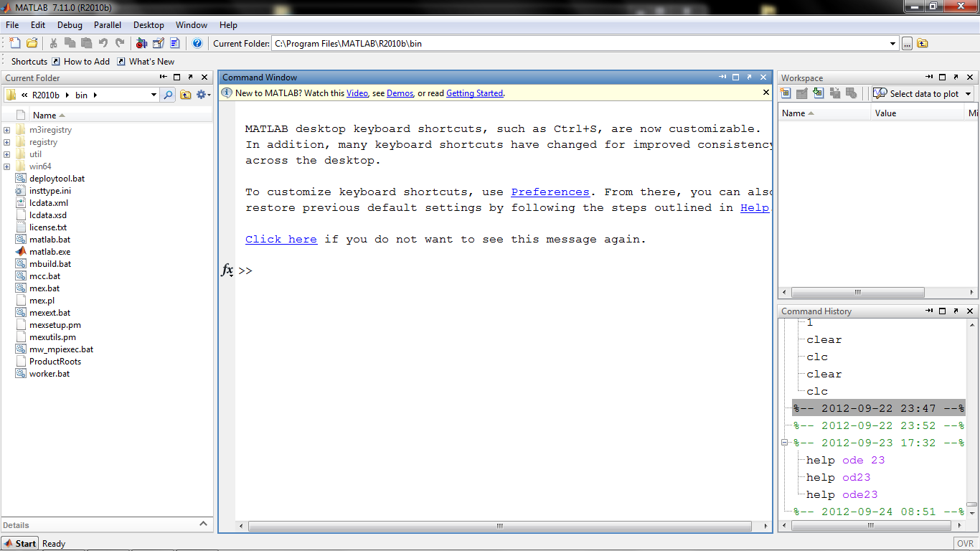Up one level icon in Current Folder panel
Image resolution: width=980 pixels, height=551 pixels.
pyautogui.click(x=186, y=95)
